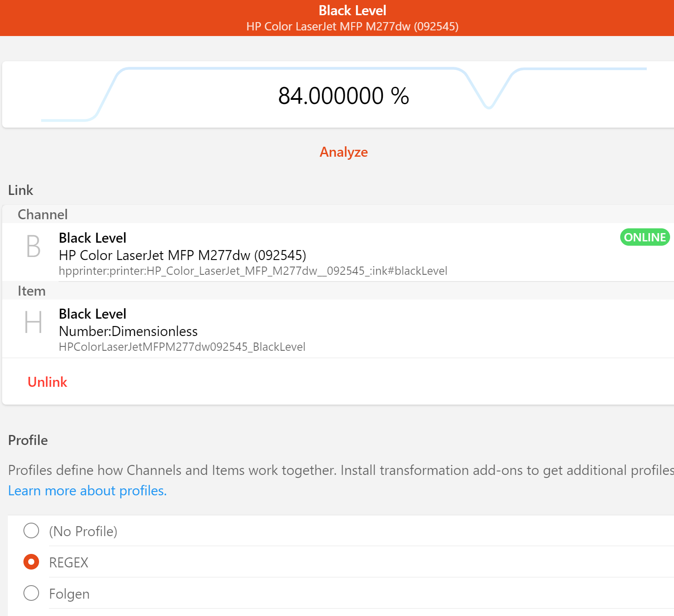This screenshot has height=616, width=674.
Task: Choose the Folgen profile radio button
Action: point(31,593)
